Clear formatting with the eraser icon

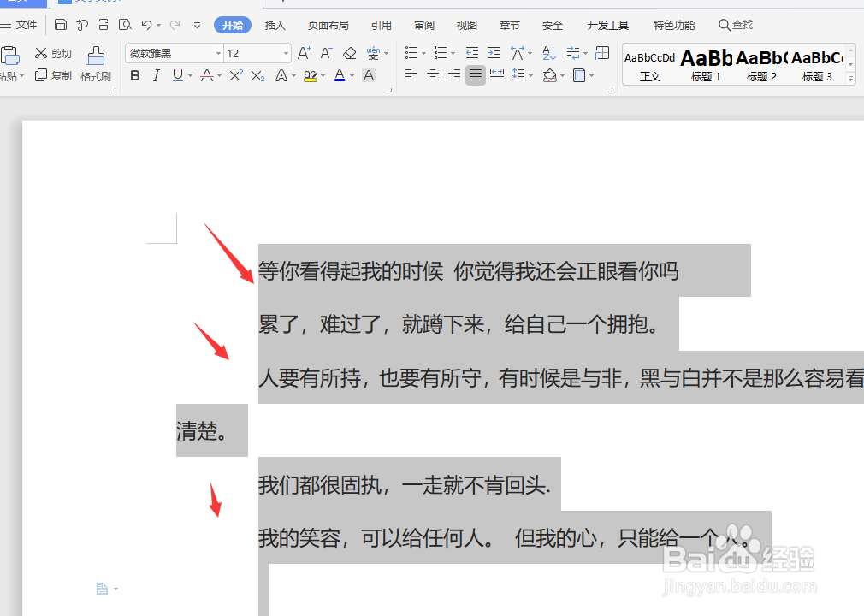coord(349,53)
